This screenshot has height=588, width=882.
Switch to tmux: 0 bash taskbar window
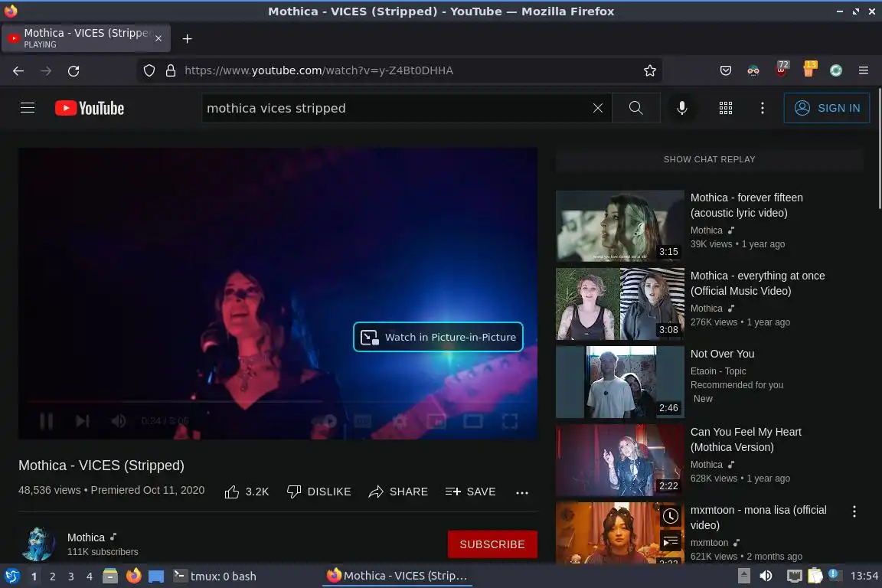[214, 576]
